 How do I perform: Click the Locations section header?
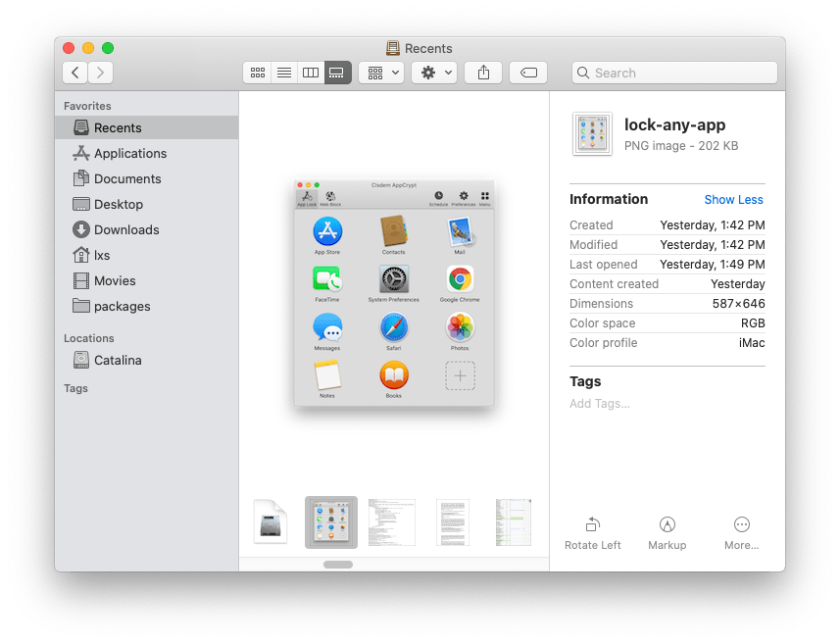[89, 338]
